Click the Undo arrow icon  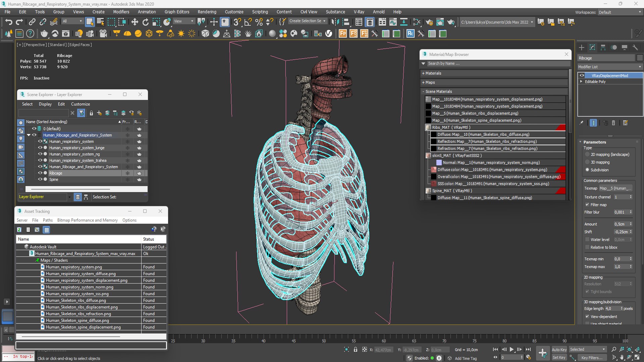pos(9,22)
